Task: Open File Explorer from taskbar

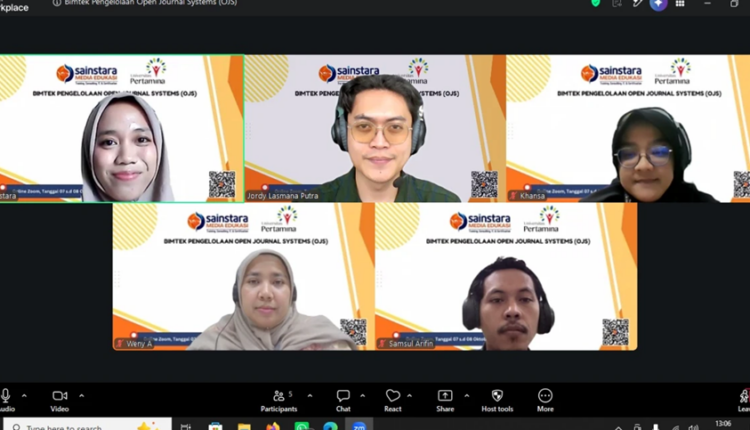Action: [x=244, y=426]
